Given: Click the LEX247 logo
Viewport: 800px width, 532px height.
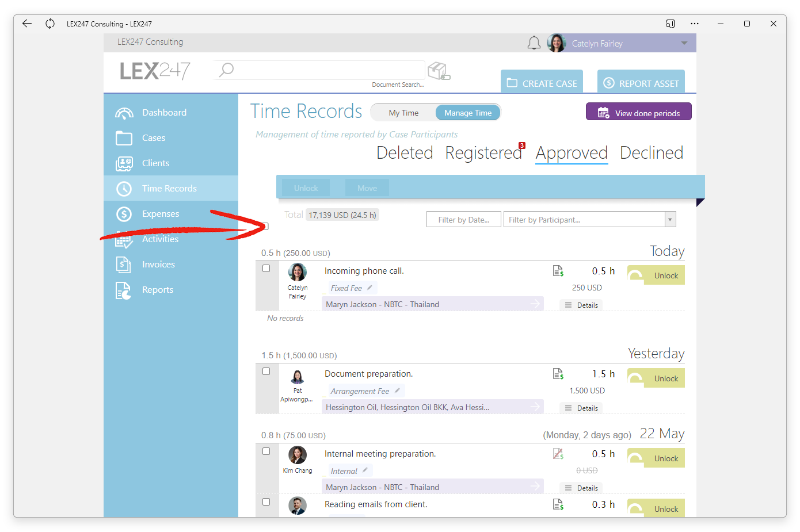Looking at the screenshot, I should (x=155, y=71).
